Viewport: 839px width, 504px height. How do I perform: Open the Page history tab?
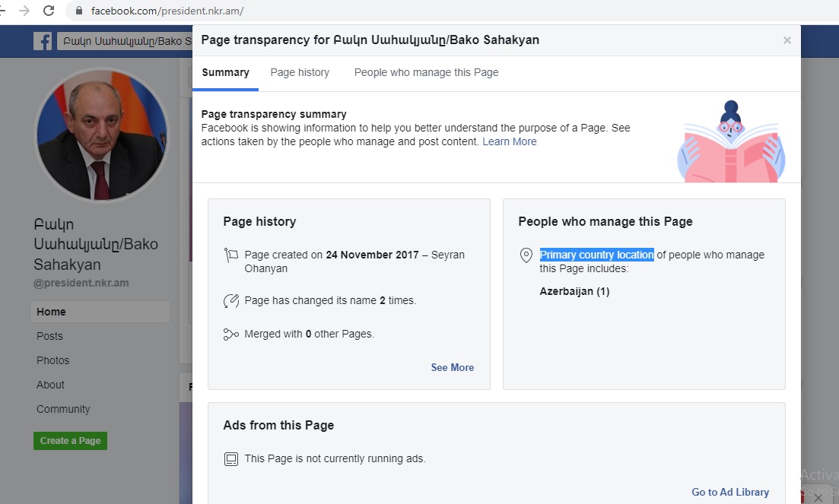click(300, 73)
